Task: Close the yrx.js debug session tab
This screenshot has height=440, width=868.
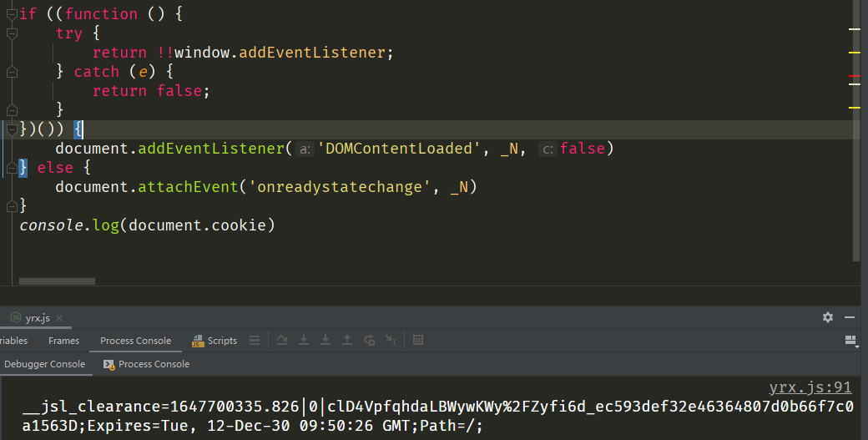Action: point(59,318)
